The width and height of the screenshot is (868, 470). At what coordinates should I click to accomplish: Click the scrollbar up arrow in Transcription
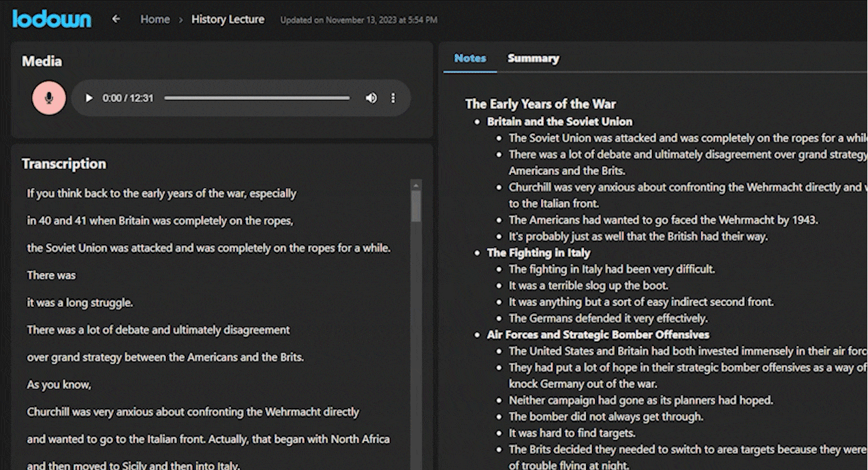pos(416,185)
